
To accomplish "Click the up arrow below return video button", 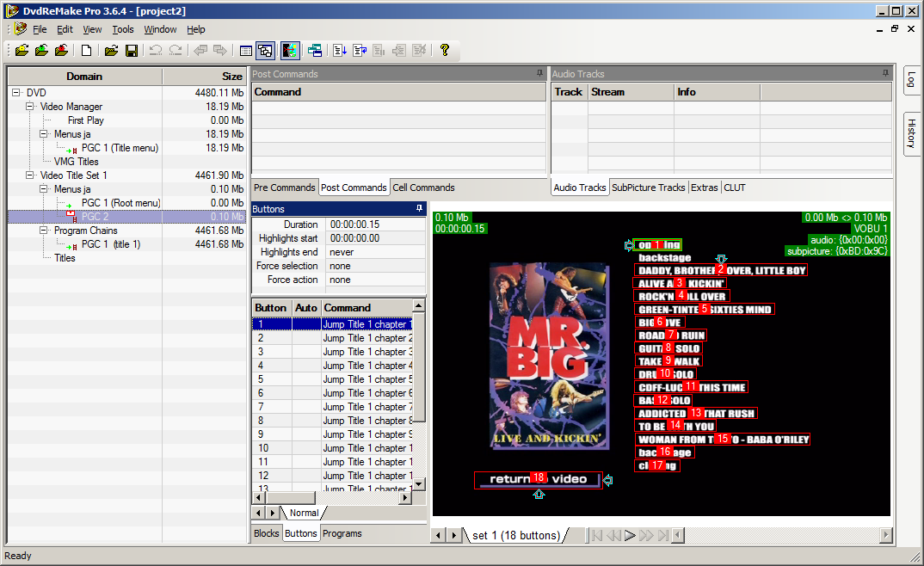I will [x=539, y=495].
